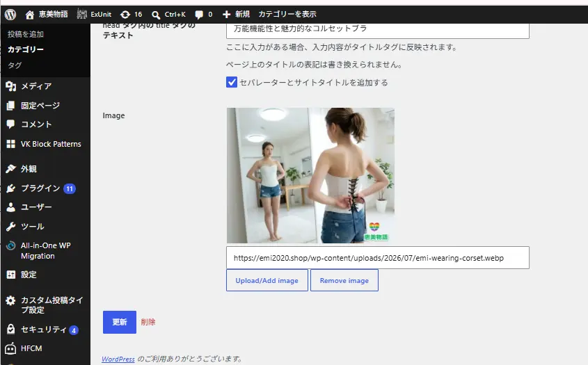Open タグ submenu item
Screen dimensions: 588x365
[x=15, y=65]
